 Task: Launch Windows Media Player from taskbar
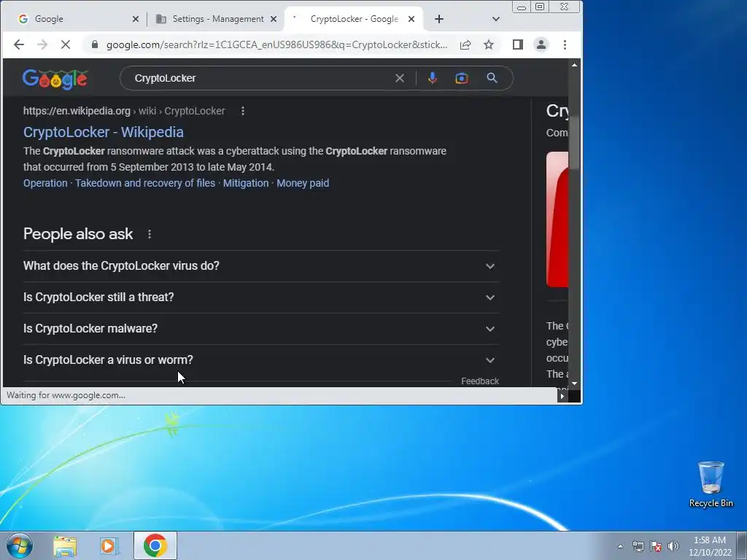(x=109, y=546)
